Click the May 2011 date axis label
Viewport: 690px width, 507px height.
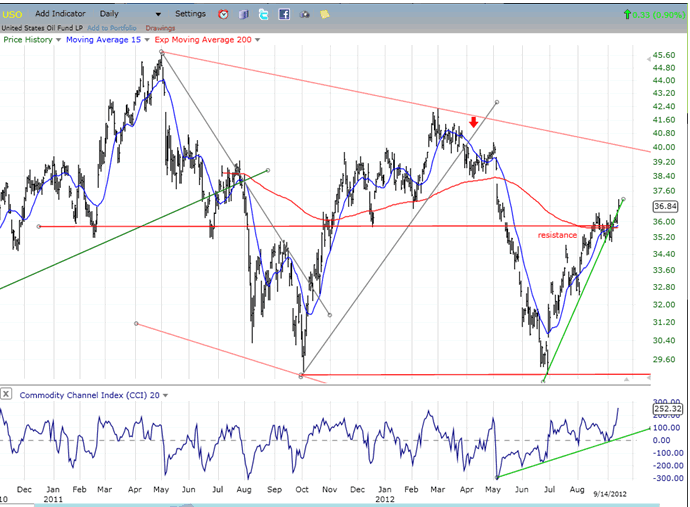161,489
